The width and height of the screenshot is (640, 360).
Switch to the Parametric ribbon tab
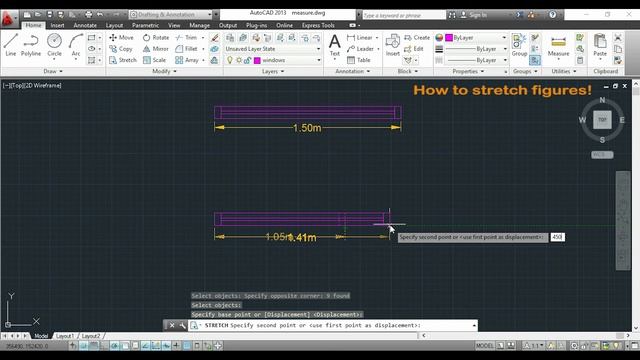(x=145, y=25)
